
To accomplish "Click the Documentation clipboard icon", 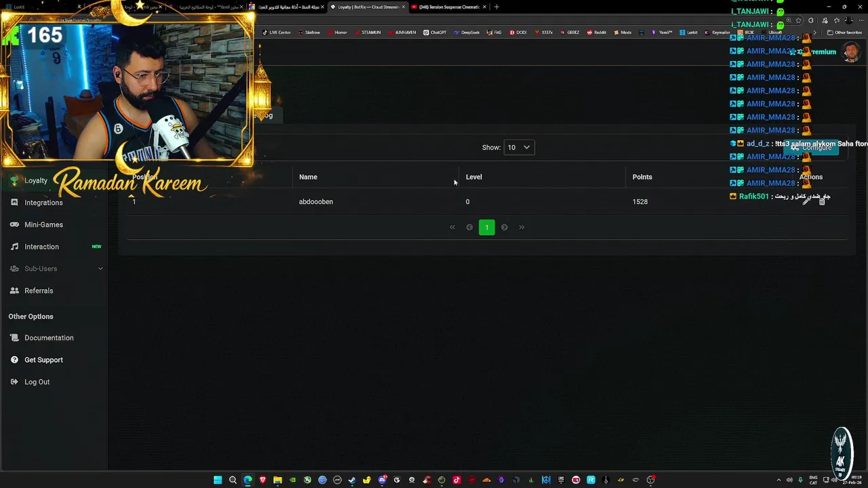I will (14, 338).
